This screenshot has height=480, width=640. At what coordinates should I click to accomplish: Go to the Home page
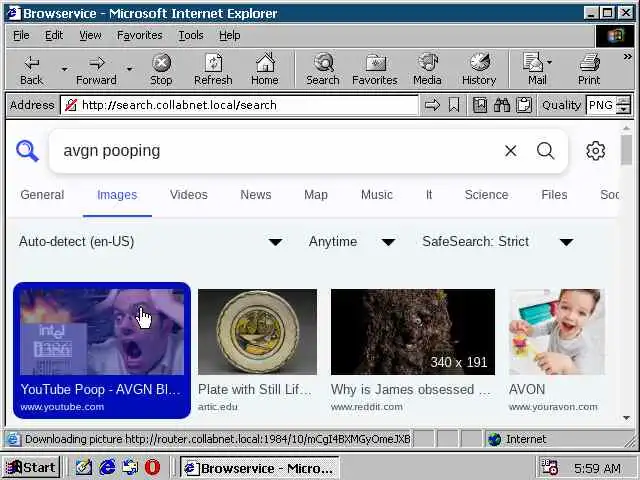265,70
